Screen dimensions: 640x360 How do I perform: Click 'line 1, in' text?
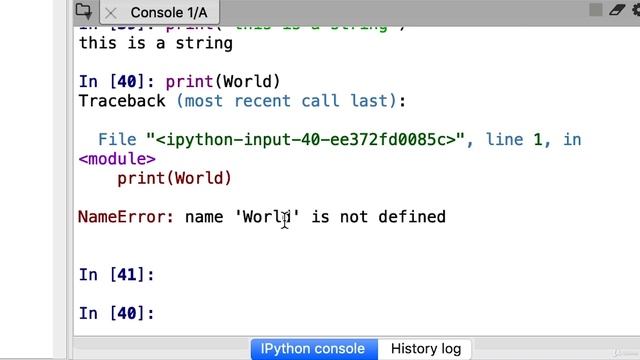(x=533, y=140)
